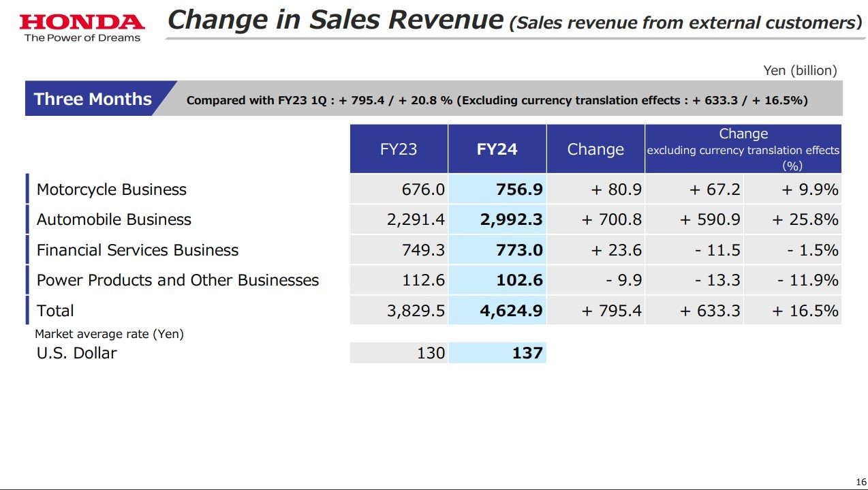Click the FY24 column header
The width and height of the screenshot is (868, 490).
(x=497, y=149)
